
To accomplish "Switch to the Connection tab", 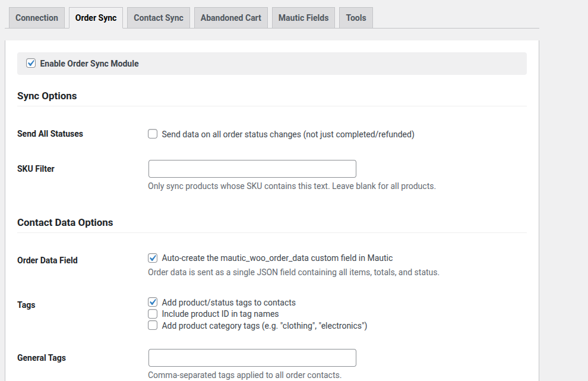I will [37, 18].
